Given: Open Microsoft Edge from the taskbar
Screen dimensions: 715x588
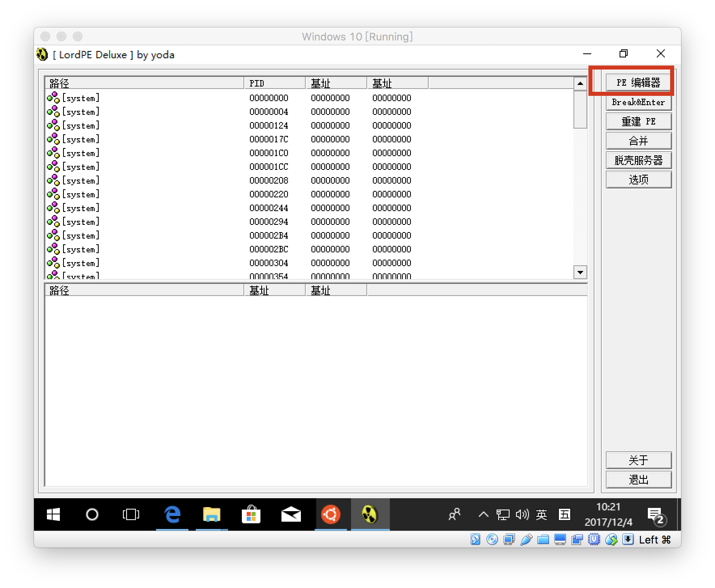Looking at the screenshot, I should click(x=172, y=514).
